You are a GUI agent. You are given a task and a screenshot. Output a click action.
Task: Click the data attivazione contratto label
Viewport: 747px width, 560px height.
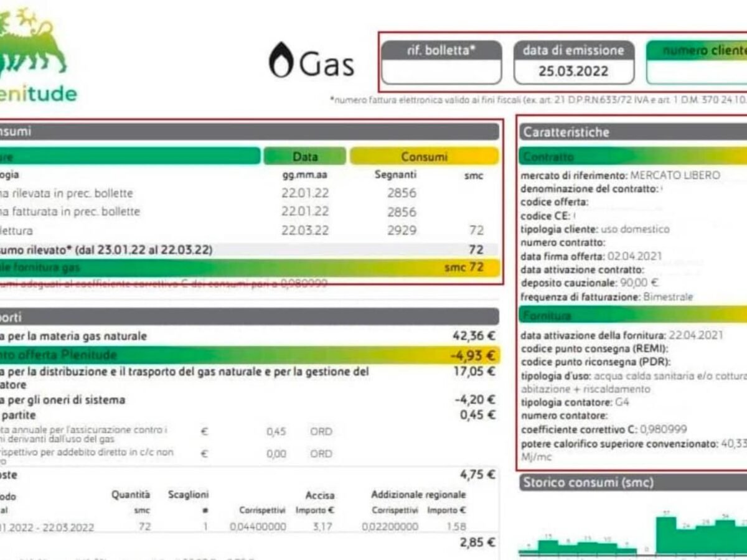click(582, 270)
